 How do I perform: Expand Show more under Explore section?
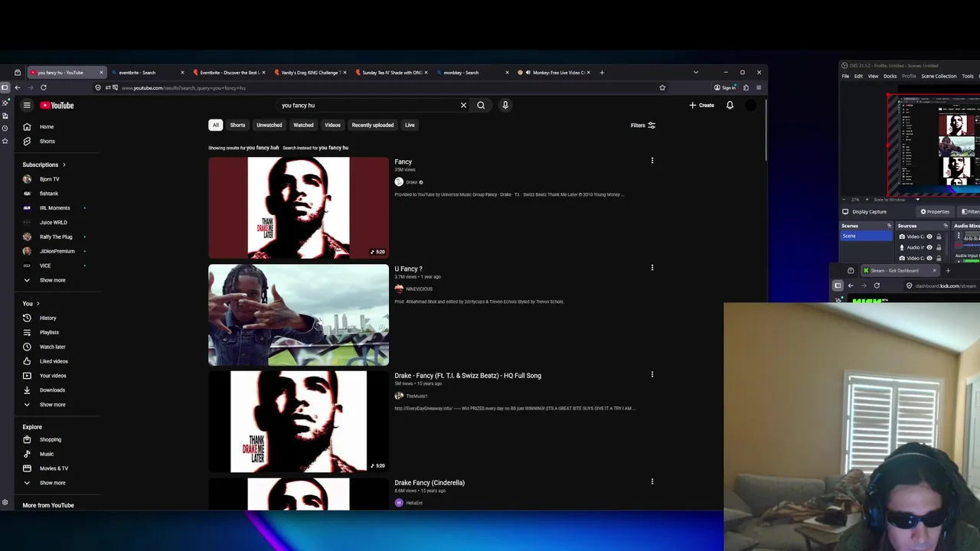pyautogui.click(x=52, y=483)
